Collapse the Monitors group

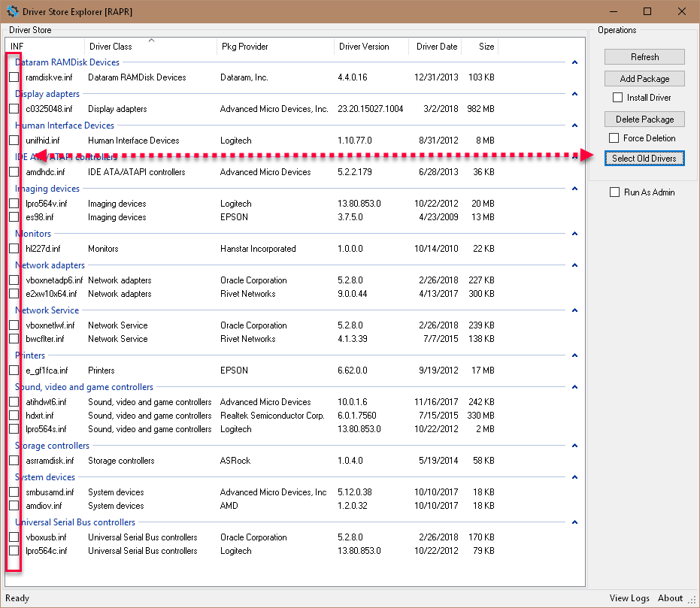pyautogui.click(x=574, y=234)
